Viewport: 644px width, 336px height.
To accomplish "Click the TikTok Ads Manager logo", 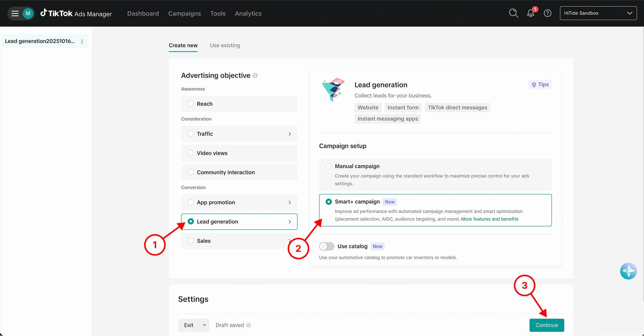I will coord(76,13).
